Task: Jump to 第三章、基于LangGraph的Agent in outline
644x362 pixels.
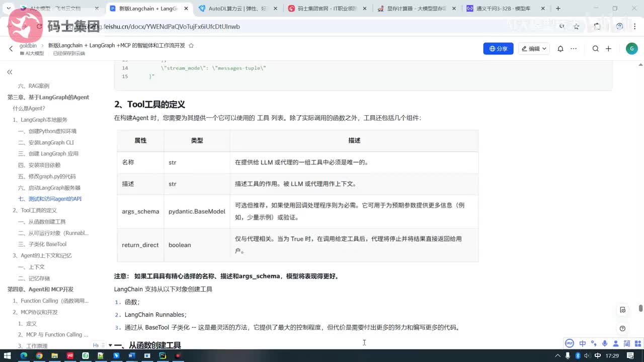Action: [x=48, y=97]
